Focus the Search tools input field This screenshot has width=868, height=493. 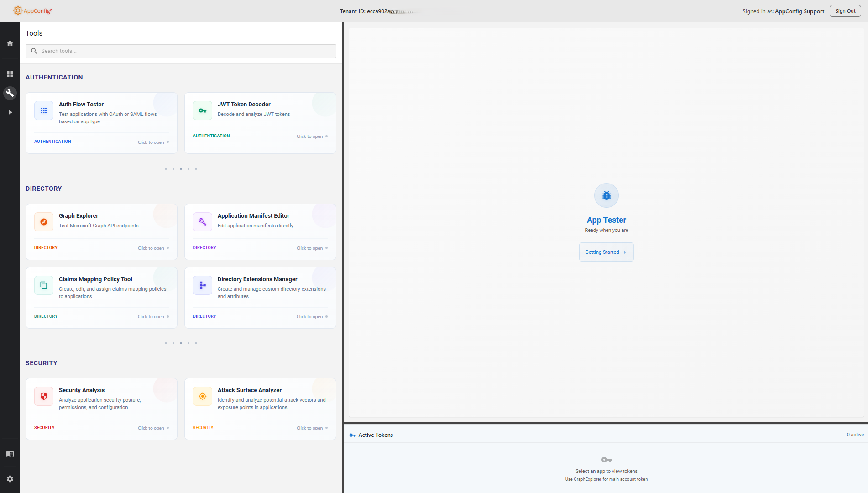(x=181, y=51)
